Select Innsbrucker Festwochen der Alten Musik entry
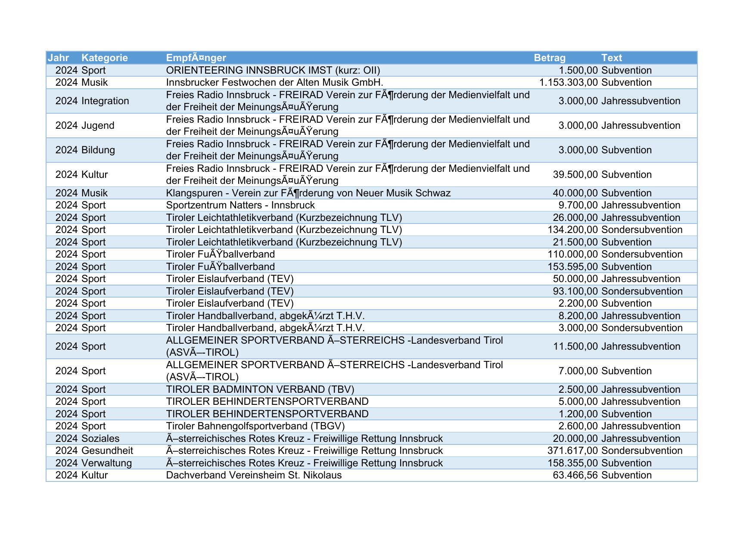 274,82
